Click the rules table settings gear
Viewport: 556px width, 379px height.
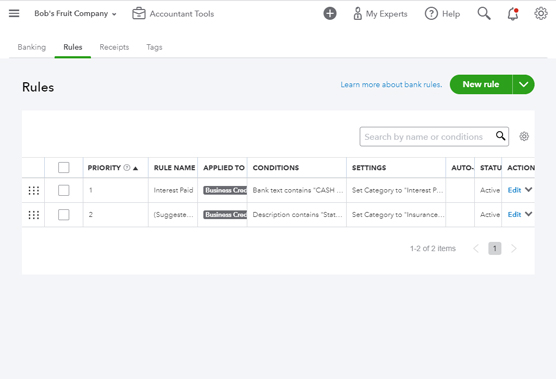coord(524,136)
